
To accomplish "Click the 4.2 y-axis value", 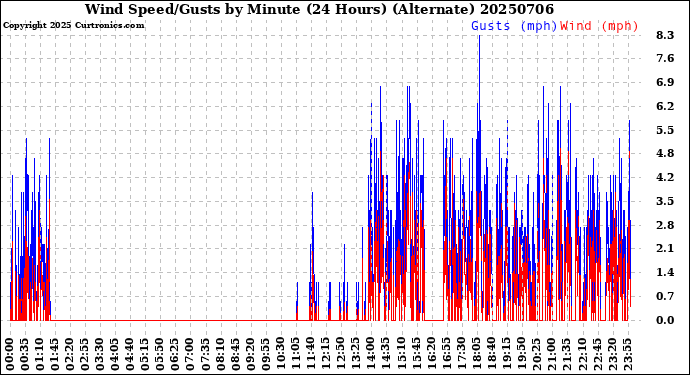I will click(x=665, y=177).
